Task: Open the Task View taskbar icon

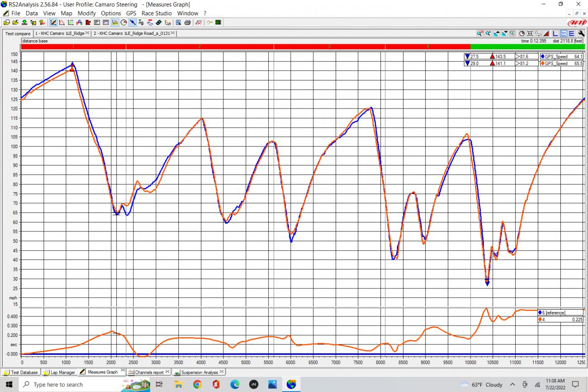Action: coord(159,385)
